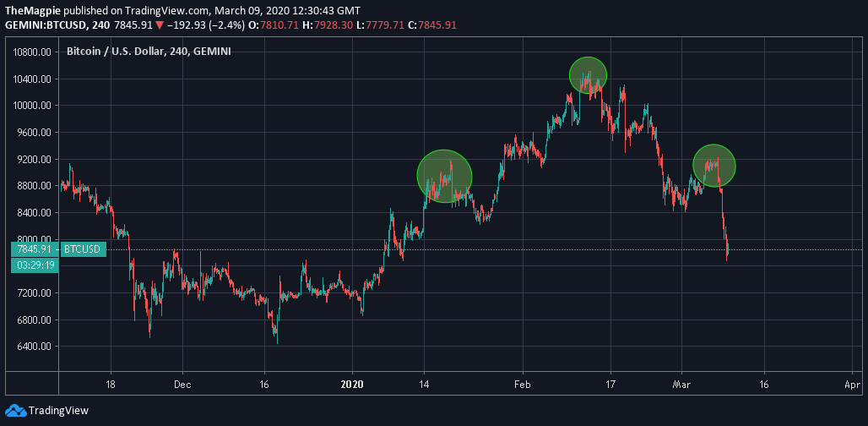The image size is (868, 426).
Task: Click the TradingView cloud logo icon
Action: coord(15,411)
